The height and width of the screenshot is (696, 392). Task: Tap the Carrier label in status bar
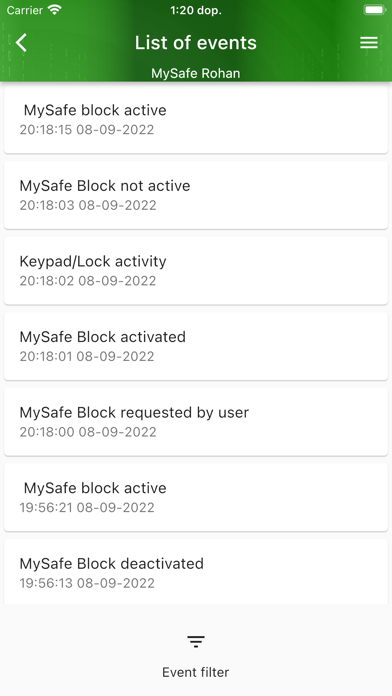(x=25, y=10)
